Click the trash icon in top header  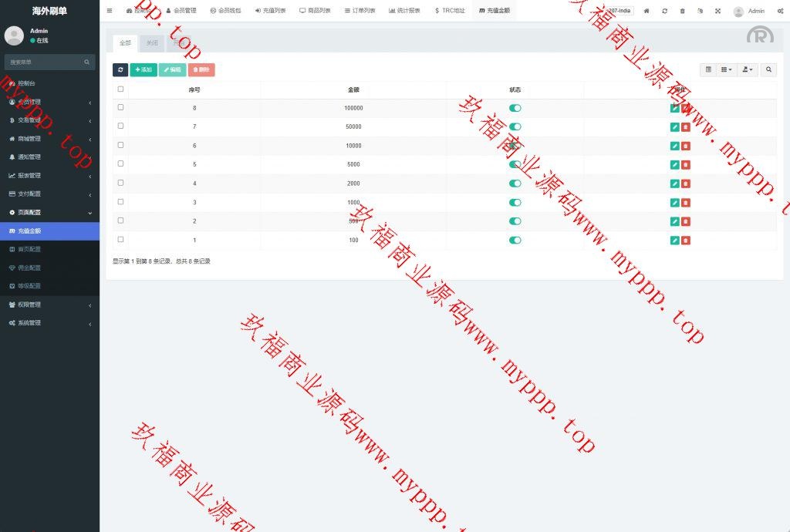pos(682,11)
